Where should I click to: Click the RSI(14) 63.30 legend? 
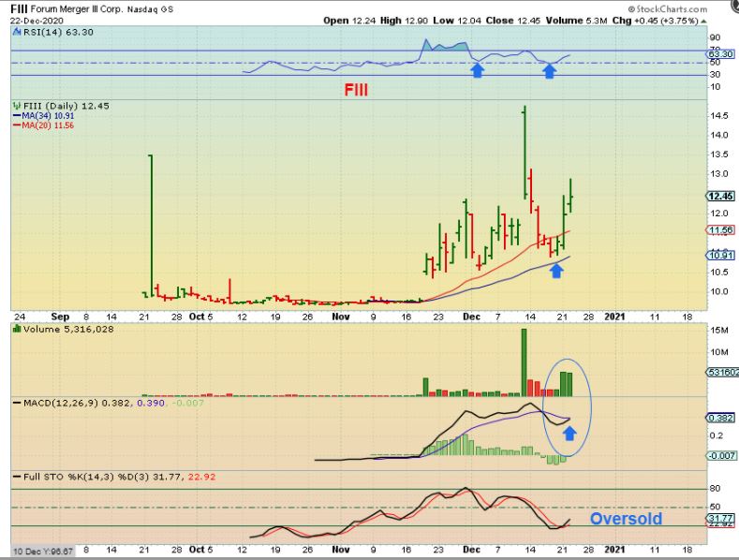pyautogui.click(x=58, y=32)
